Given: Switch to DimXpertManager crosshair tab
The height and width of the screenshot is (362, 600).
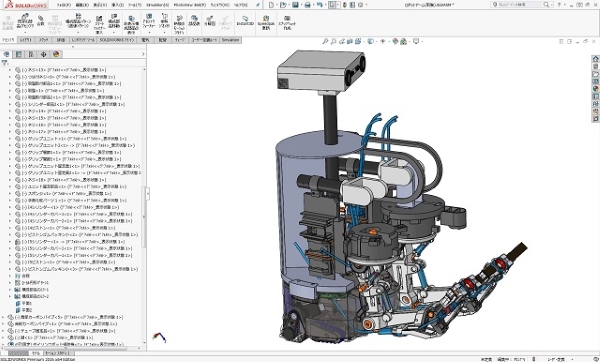Looking at the screenshot, I should [x=43, y=54].
